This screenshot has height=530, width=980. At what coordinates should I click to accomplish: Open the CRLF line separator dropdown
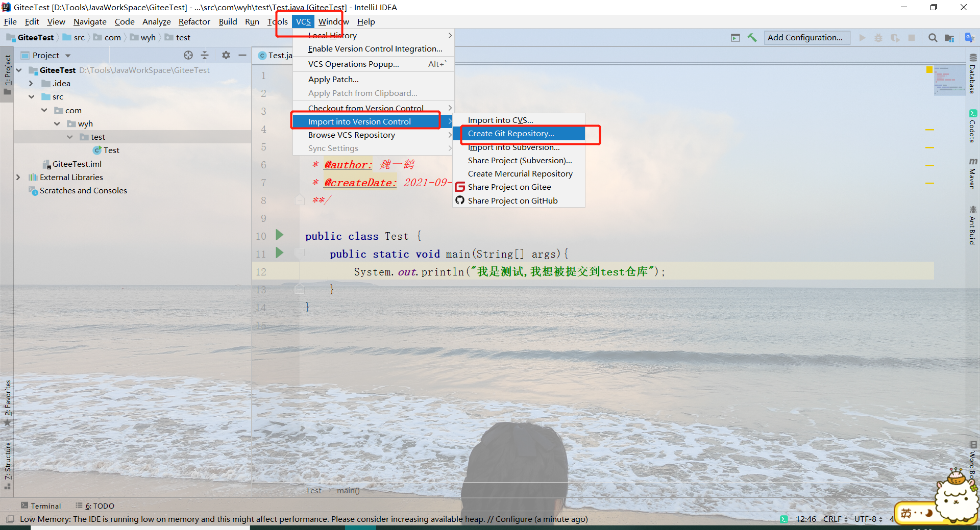click(835, 519)
